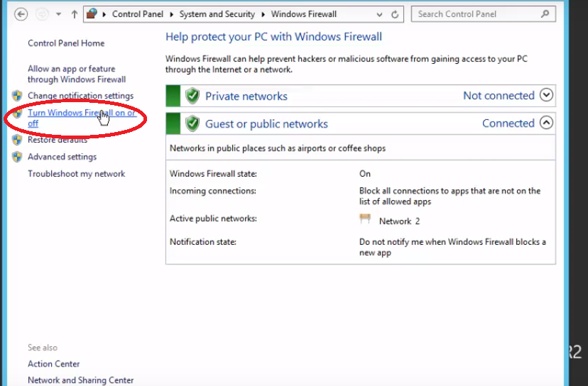Open Action Center link
This screenshot has width=588, height=386.
pyautogui.click(x=54, y=364)
